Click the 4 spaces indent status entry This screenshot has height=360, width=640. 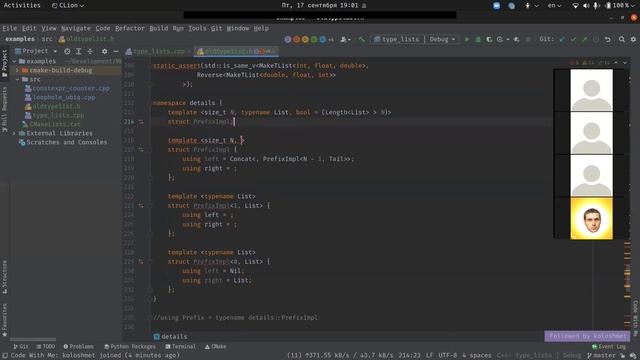pos(477,356)
